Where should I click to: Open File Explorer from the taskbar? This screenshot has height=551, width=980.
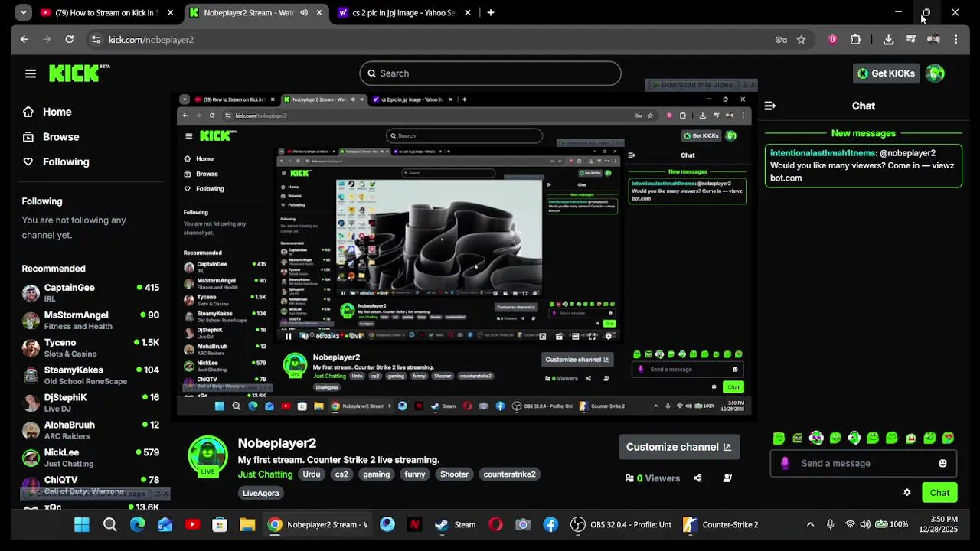point(247,524)
